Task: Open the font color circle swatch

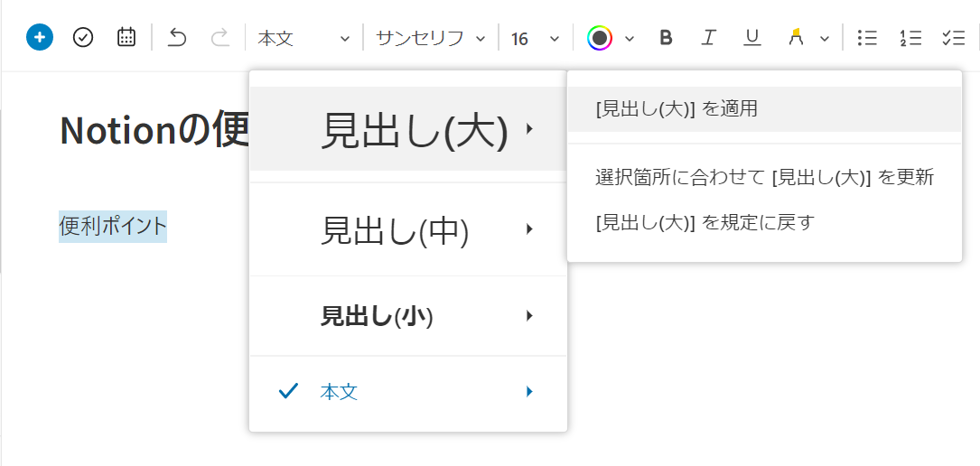Action: (x=600, y=38)
